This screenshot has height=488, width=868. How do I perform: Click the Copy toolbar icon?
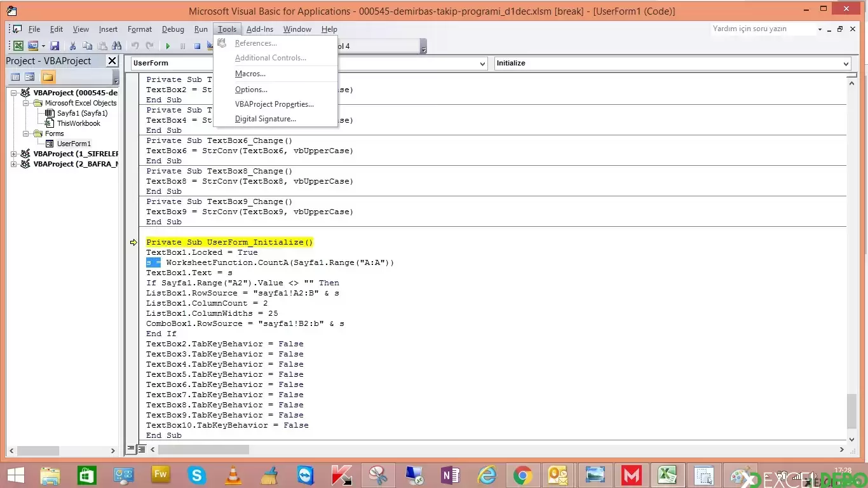(87, 46)
